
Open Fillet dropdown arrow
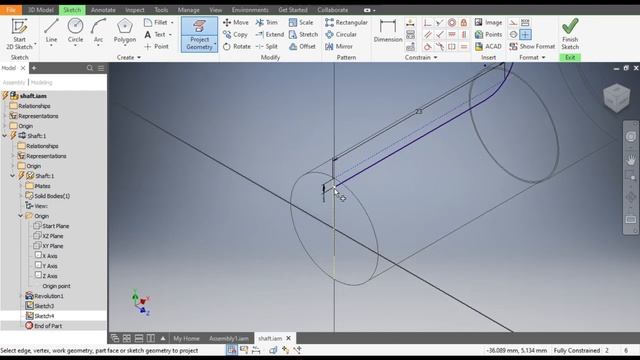(172, 22)
